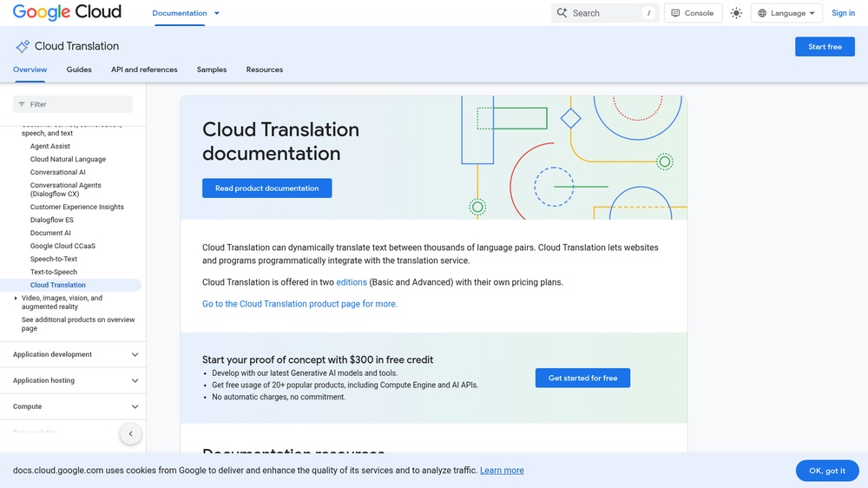
Task: Switch to the Guides tab
Action: (79, 69)
